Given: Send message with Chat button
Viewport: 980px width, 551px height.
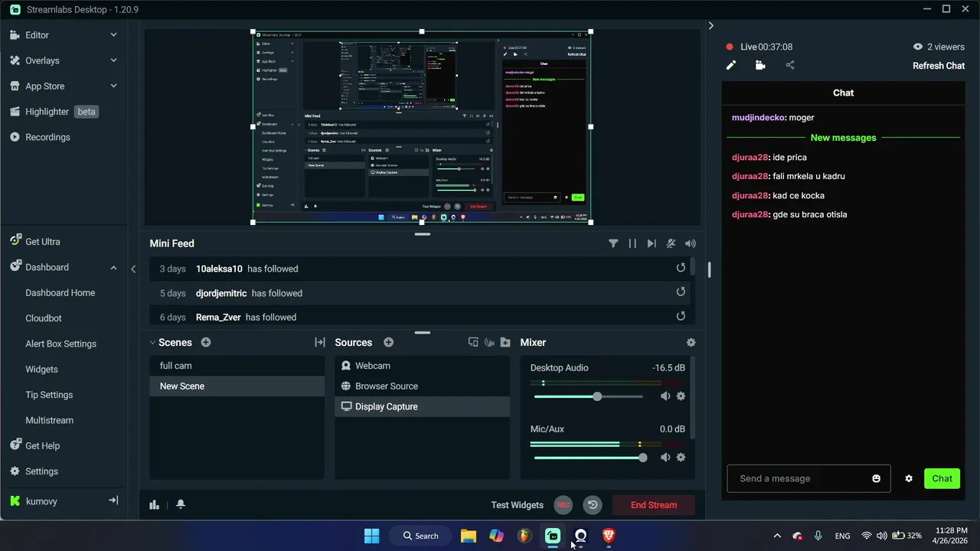Looking at the screenshot, I should [x=942, y=478].
